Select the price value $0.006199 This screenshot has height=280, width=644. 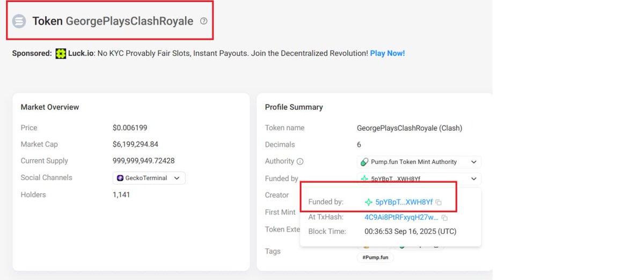coord(130,128)
